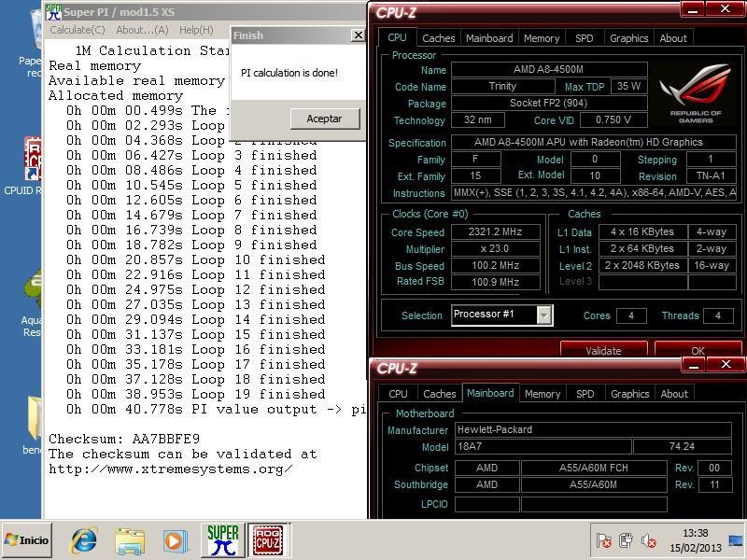Open the Help(H) menu in Super PI
Viewport: 747px width, 560px height.
pos(196,30)
